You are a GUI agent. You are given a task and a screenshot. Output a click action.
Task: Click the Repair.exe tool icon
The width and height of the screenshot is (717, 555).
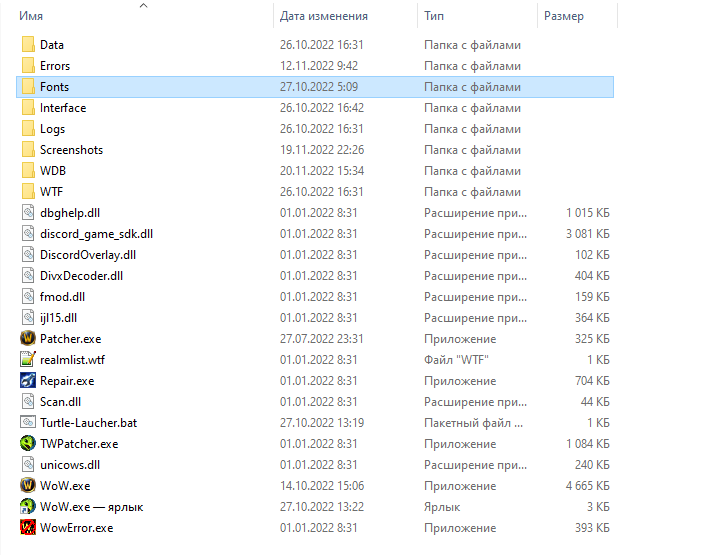28,380
